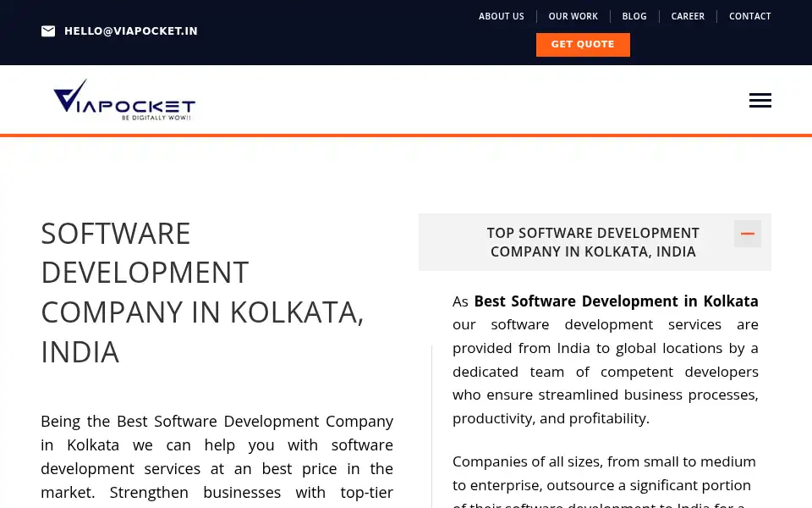Go to Our Work
Image resolution: width=812 pixels, height=508 pixels.
(573, 17)
